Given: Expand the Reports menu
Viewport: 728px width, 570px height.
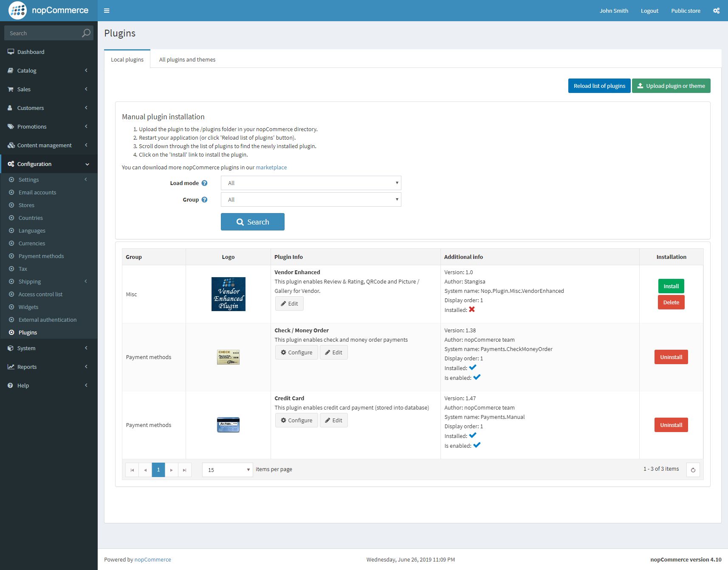Looking at the screenshot, I should 49,367.
